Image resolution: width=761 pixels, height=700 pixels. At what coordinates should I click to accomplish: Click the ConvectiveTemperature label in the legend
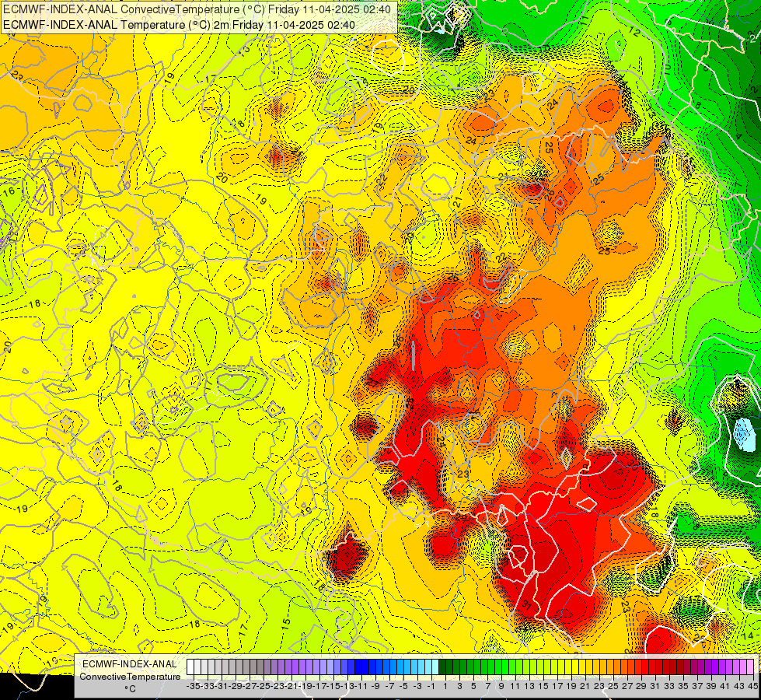[130, 677]
